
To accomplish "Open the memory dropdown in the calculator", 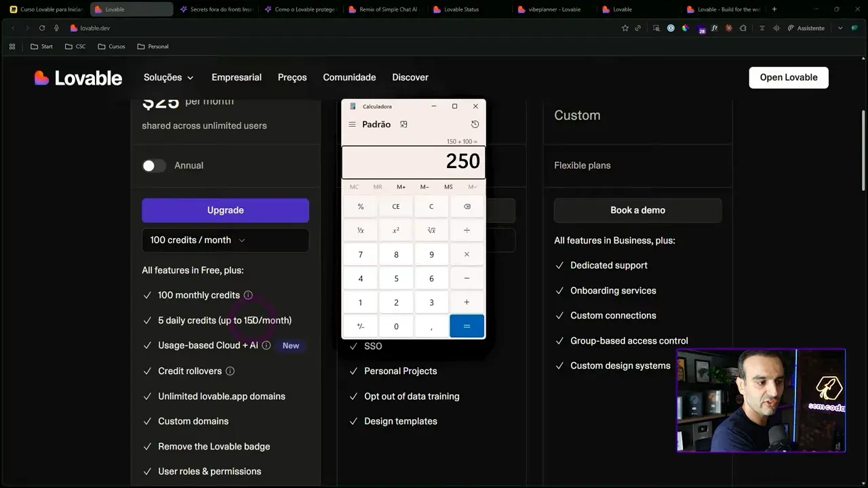I will click(471, 186).
